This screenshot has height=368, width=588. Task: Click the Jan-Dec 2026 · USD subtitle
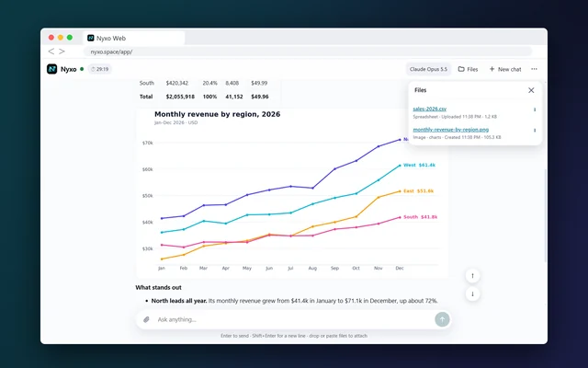(x=175, y=122)
